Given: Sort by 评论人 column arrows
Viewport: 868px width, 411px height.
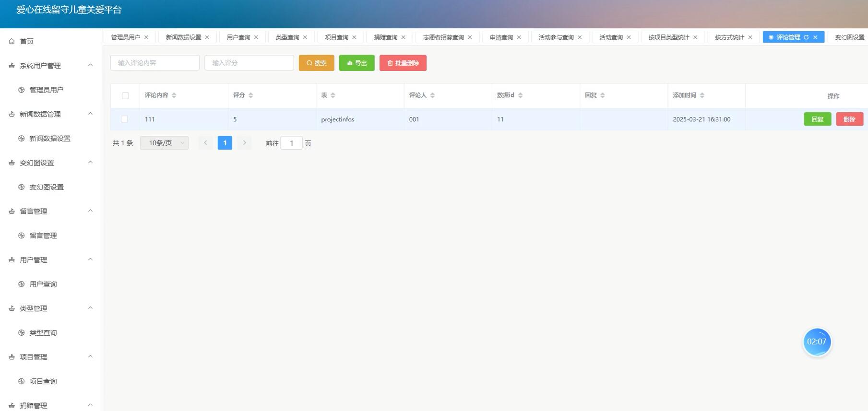Looking at the screenshot, I should (432, 95).
